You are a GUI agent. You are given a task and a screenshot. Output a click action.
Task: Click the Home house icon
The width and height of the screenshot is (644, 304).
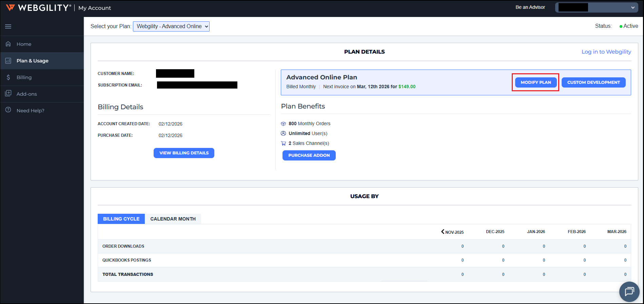[8, 44]
